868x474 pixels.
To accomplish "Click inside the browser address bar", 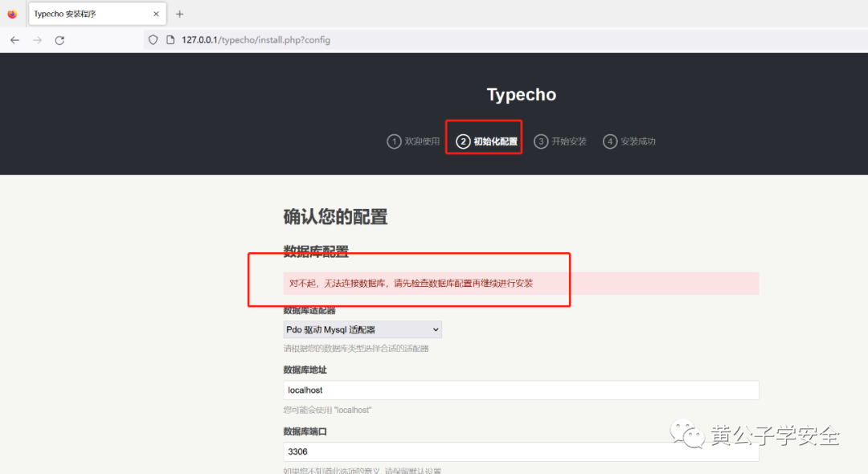I will [402, 39].
